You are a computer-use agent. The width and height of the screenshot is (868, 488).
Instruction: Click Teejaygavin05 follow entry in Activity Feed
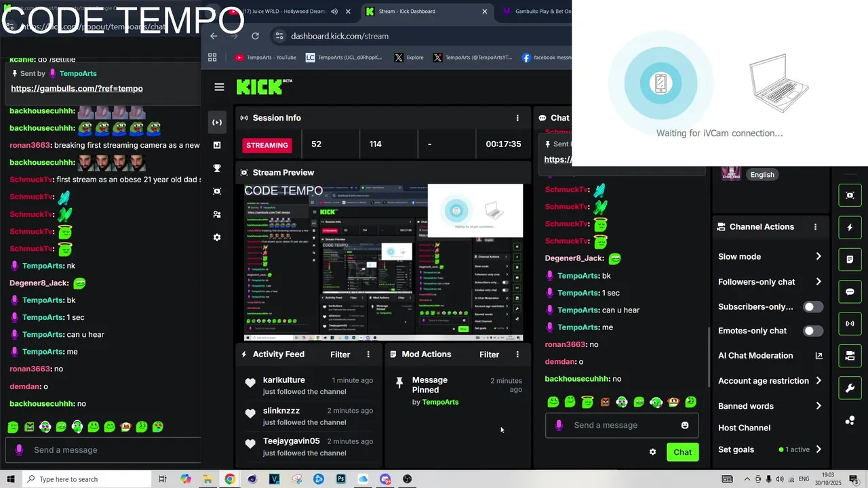[x=309, y=447]
